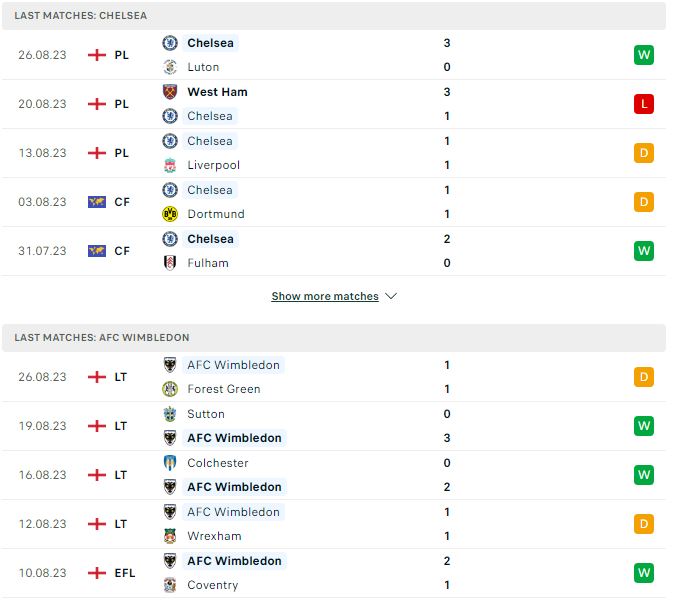Click the D badge for Wimbledon vs Wrexham
676x601 pixels.
tap(644, 524)
